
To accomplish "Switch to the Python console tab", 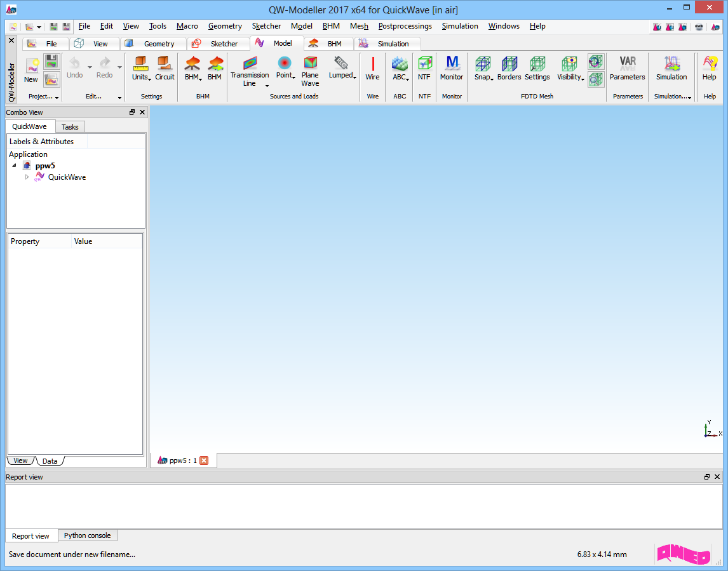I will (87, 535).
